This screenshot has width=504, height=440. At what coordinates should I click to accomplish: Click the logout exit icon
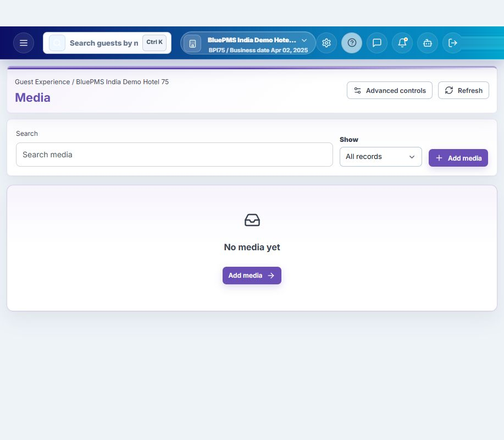(x=452, y=43)
